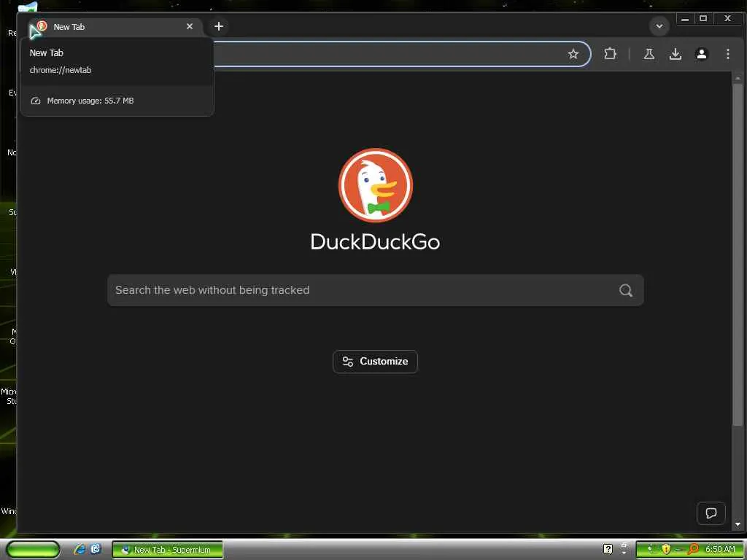
Task: Open the Customize button
Action: click(x=376, y=362)
